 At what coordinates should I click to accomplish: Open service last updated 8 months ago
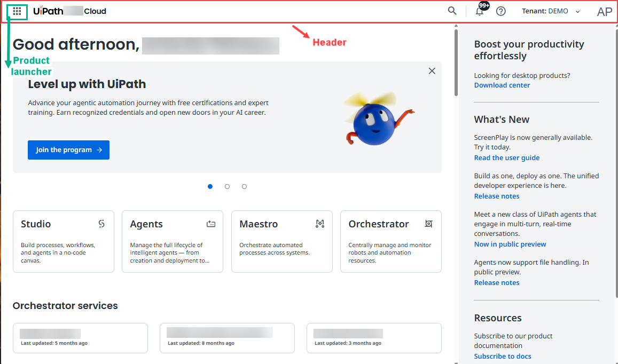tap(227, 338)
